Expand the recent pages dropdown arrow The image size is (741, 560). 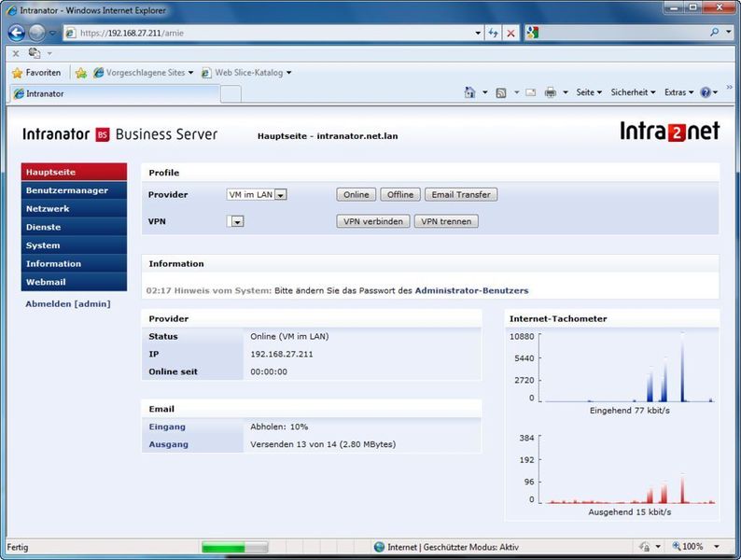52,33
